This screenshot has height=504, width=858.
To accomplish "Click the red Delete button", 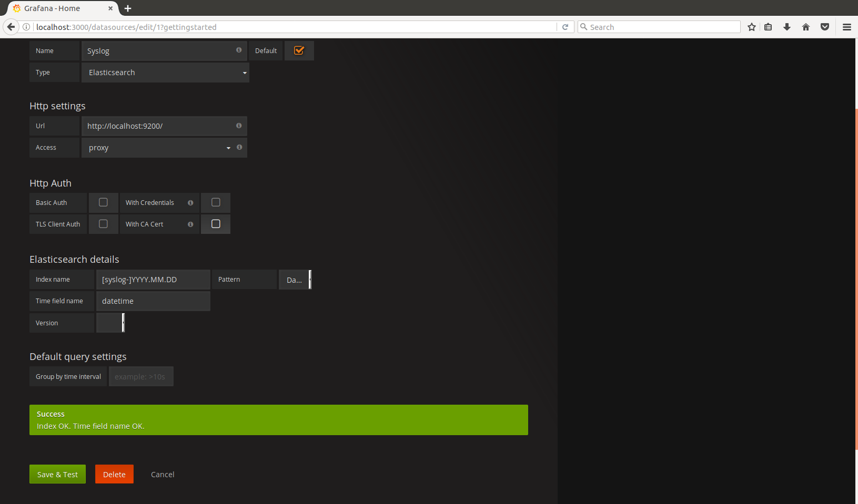I will (114, 474).
